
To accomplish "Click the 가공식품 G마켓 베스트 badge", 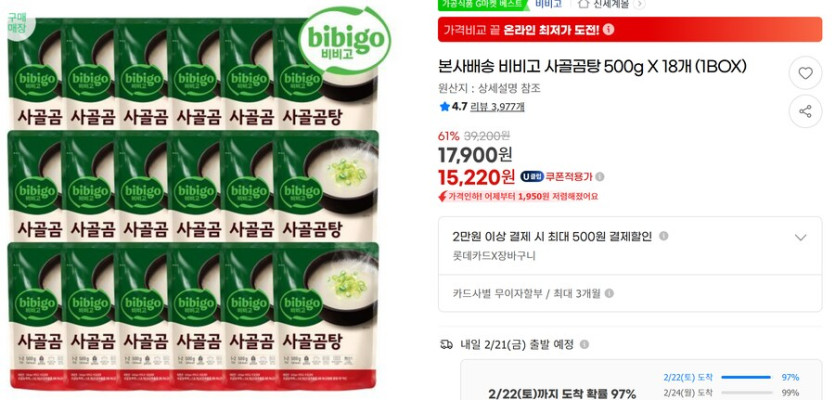I will (484, 4).
